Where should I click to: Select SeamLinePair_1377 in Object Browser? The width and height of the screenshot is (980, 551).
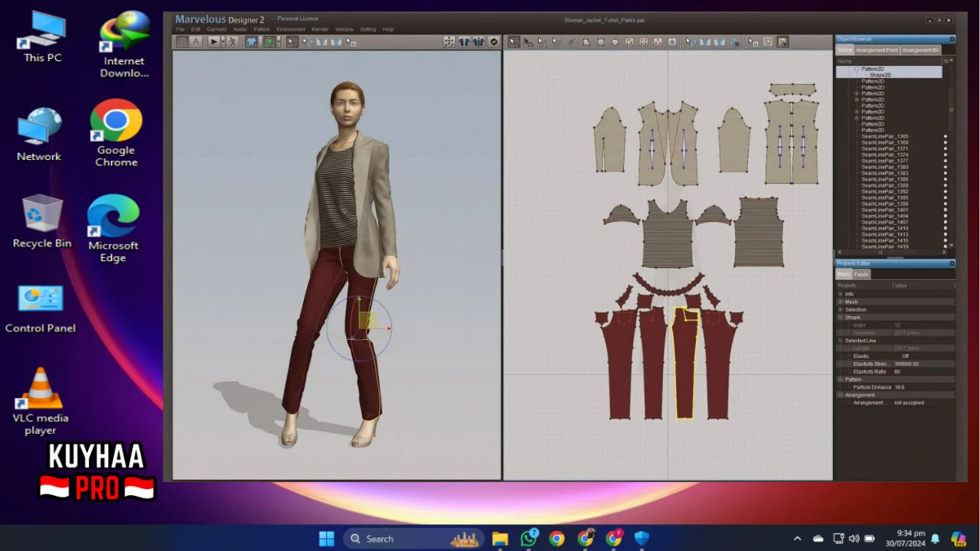click(x=884, y=161)
